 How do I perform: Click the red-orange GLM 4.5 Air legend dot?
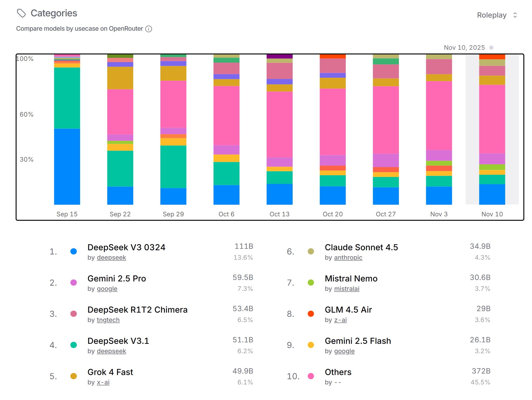click(311, 314)
